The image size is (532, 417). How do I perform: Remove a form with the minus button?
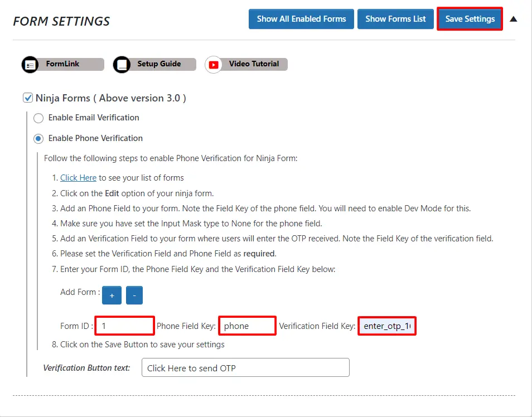point(134,295)
